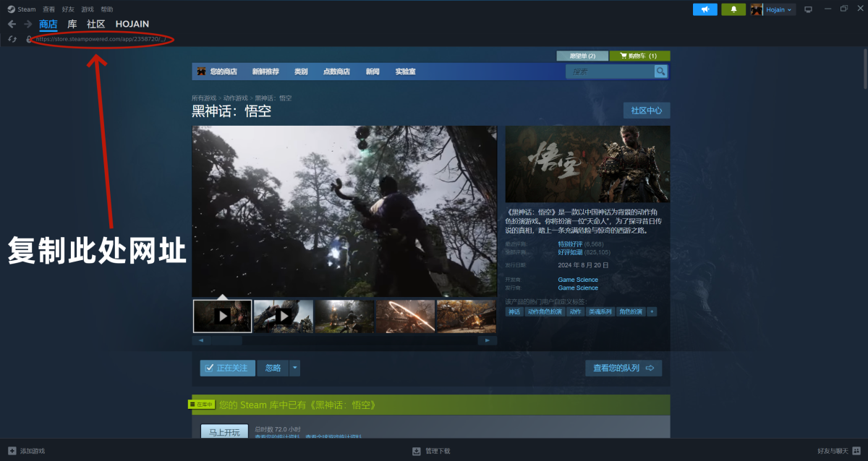Click the 所有游戏 breadcrumb link

(x=204, y=98)
